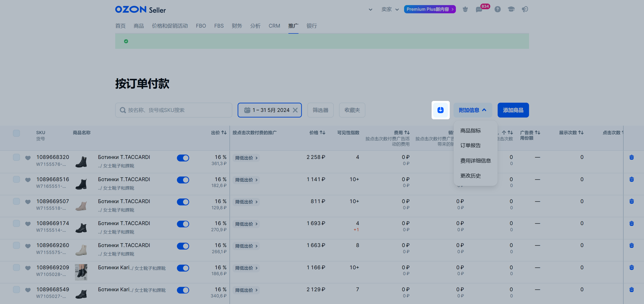Click the download report icon button

click(440, 110)
